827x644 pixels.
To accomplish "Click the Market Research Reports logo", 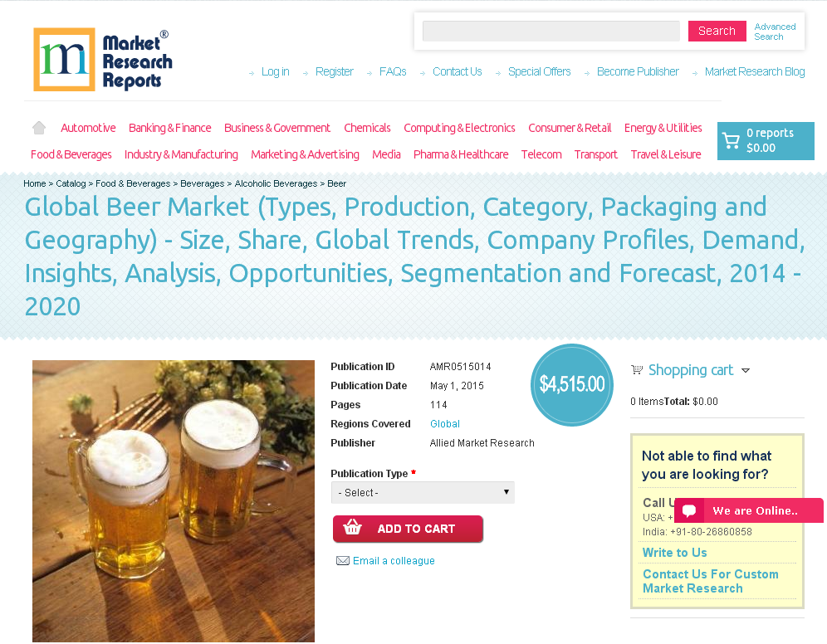I will (x=101, y=59).
